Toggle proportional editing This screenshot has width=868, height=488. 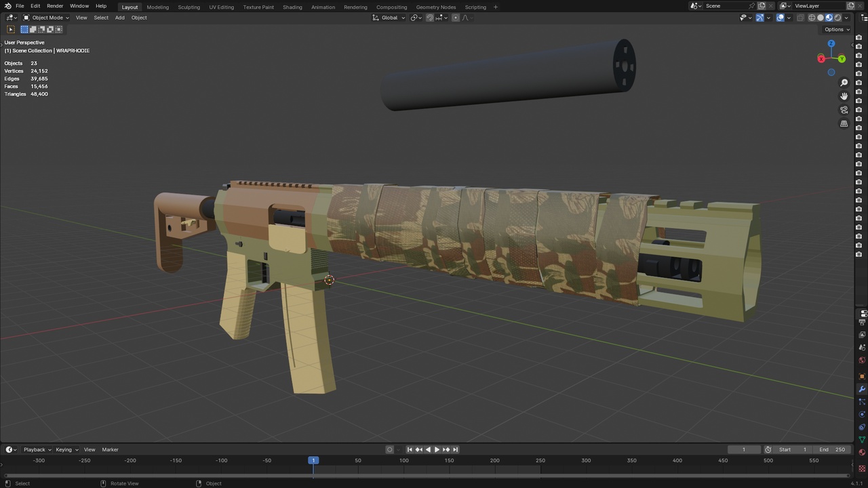pyautogui.click(x=455, y=18)
